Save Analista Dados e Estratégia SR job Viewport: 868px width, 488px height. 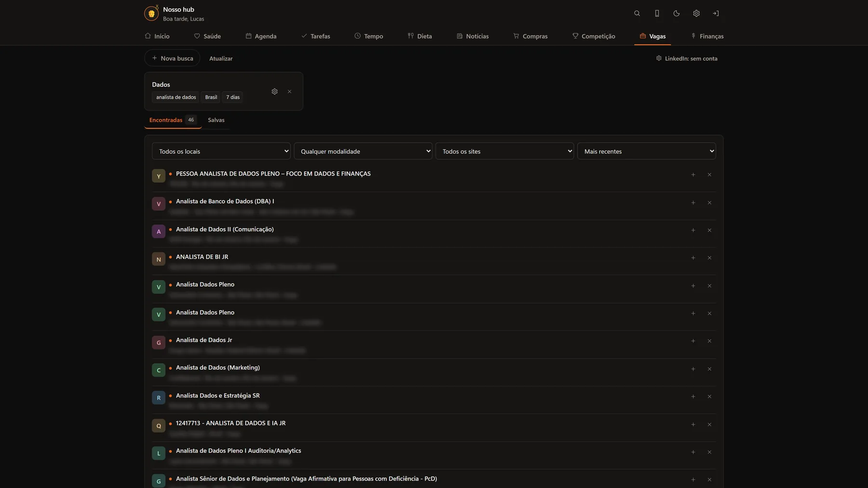click(693, 396)
